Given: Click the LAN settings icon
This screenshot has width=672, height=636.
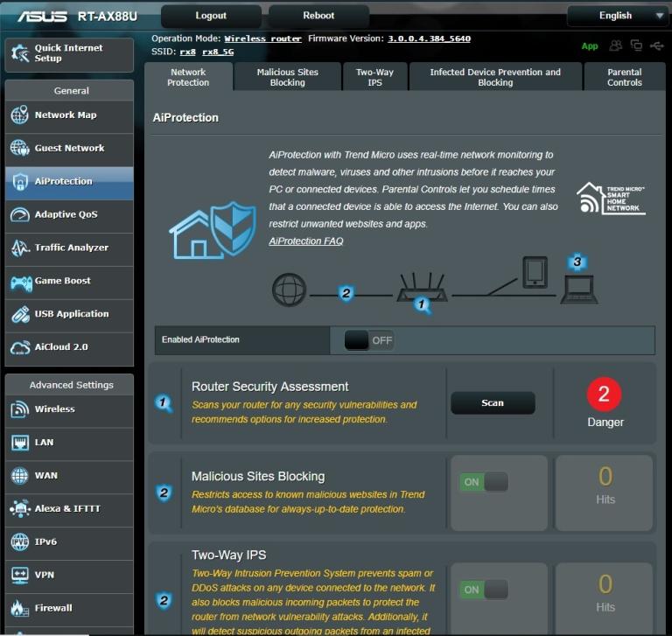Looking at the screenshot, I should tap(20, 443).
